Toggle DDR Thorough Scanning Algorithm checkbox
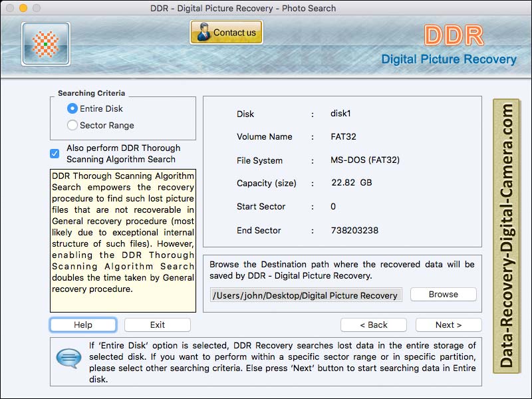The height and width of the screenshot is (399, 532). coord(55,154)
